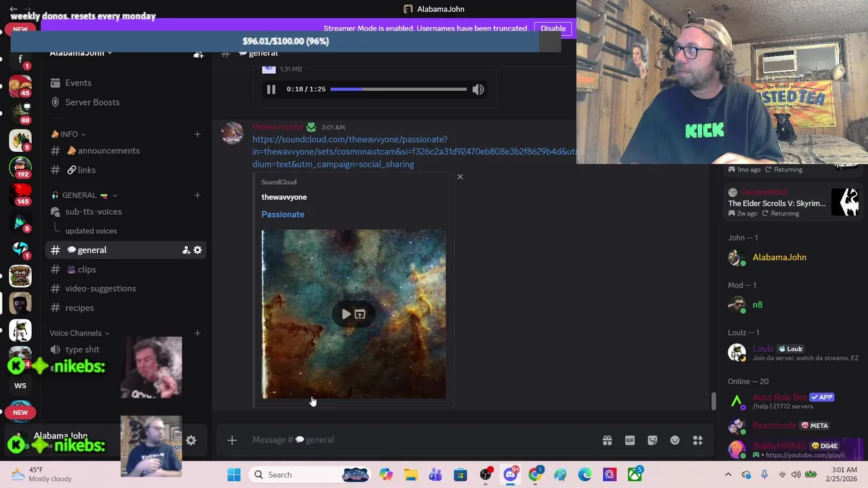The width and height of the screenshot is (868, 488).
Task: Show hidden system tray icons
Action: (728, 475)
